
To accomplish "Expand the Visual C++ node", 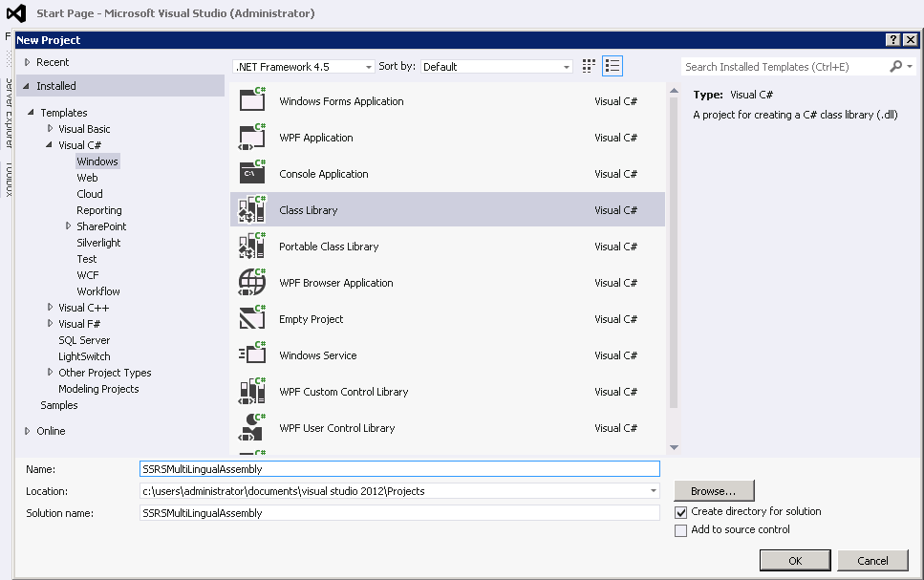I will 50,307.
